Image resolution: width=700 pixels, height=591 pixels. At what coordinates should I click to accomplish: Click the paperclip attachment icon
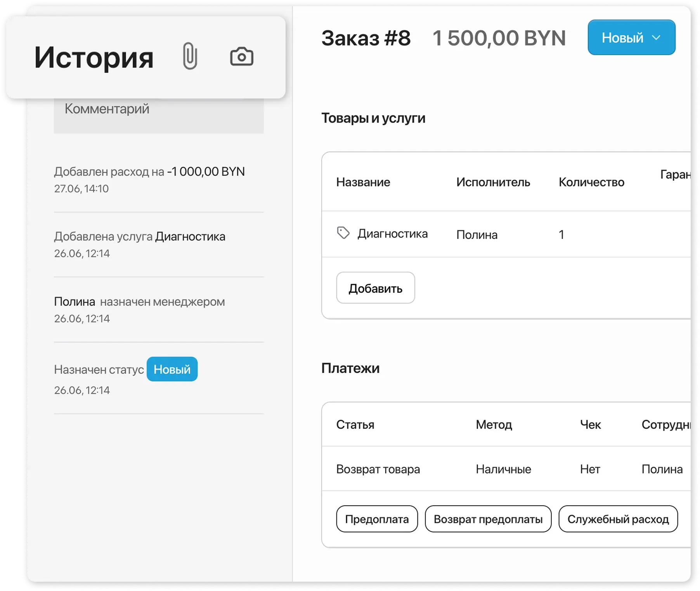(x=190, y=57)
